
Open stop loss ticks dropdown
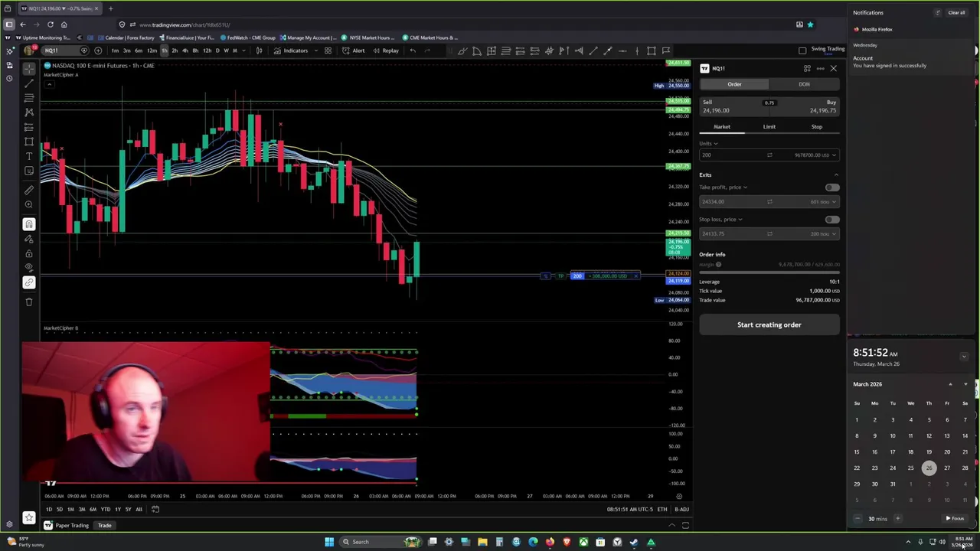(823, 233)
